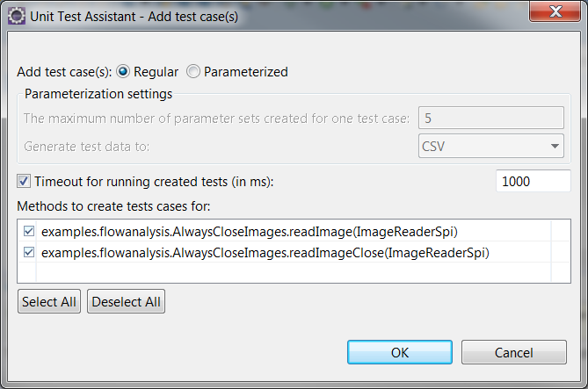Toggle the Timeout for running created tests checkbox

point(24,182)
